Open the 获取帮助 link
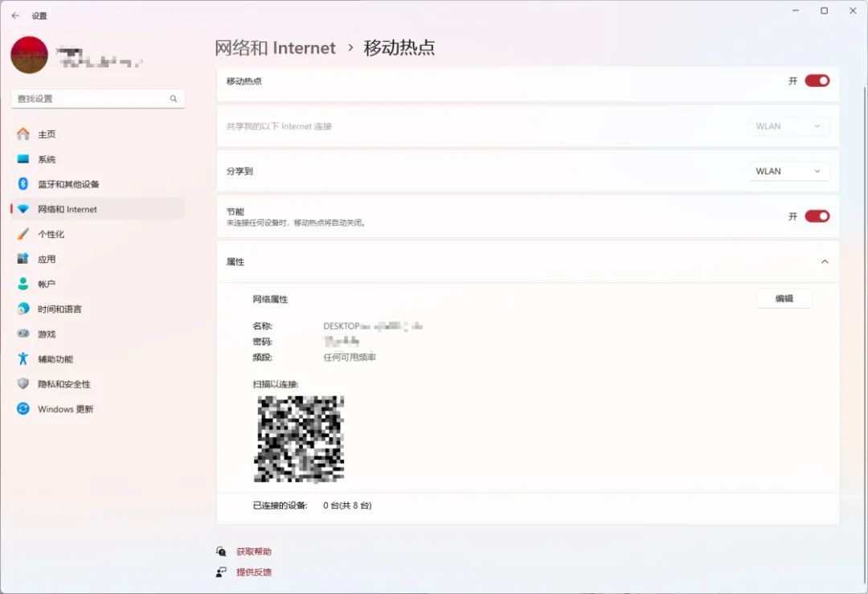868x594 pixels. 254,551
